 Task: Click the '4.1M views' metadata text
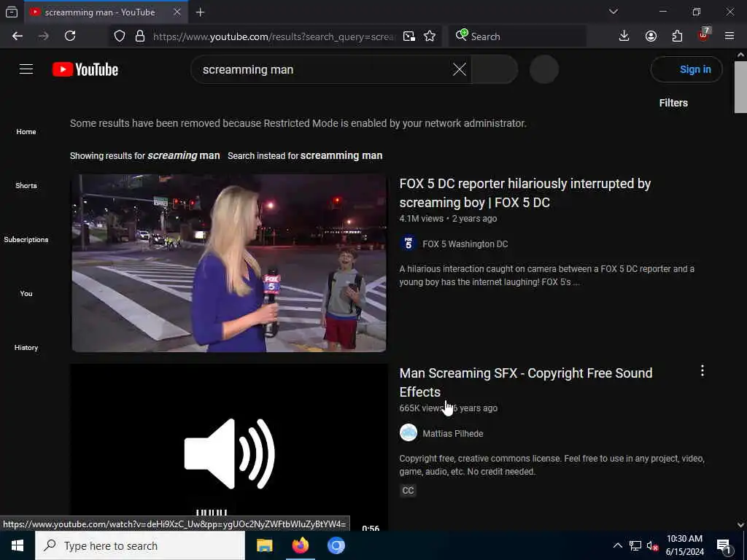421,219
